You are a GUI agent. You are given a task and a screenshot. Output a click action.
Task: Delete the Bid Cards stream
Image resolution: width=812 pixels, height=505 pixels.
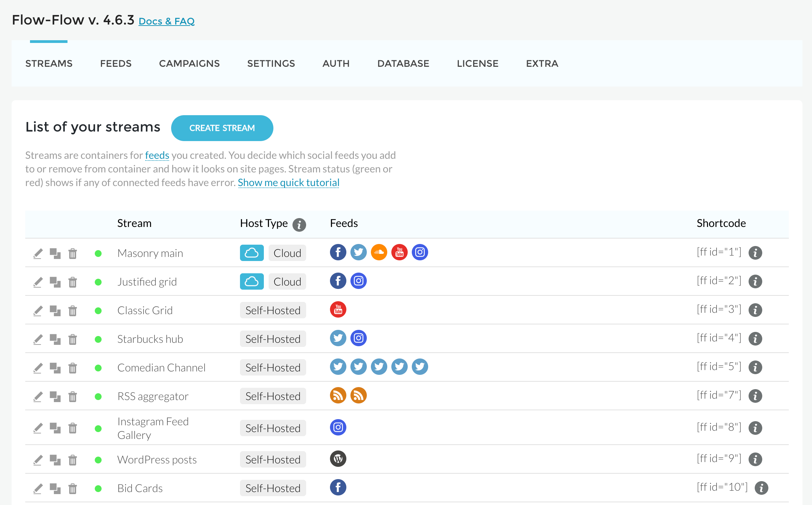(x=73, y=489)
